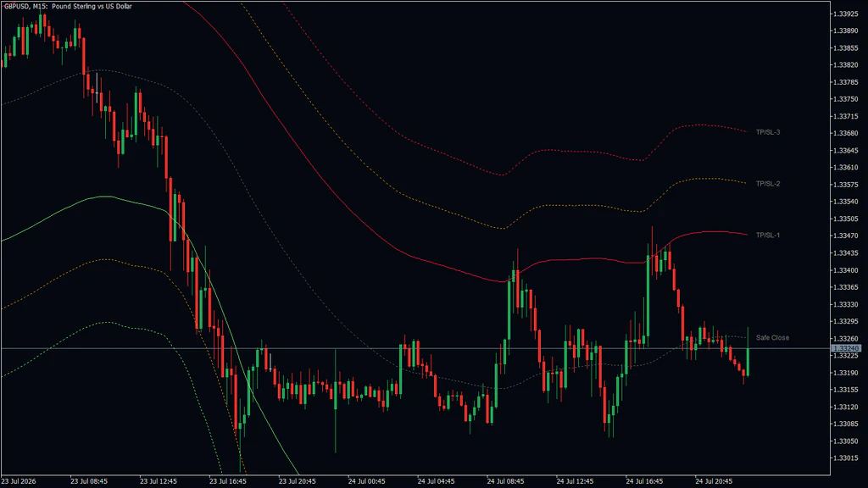Viewport: 868px width, 488px height.
Task: Click the 1.33925 price scale value
Action: (x=846, y=14)
